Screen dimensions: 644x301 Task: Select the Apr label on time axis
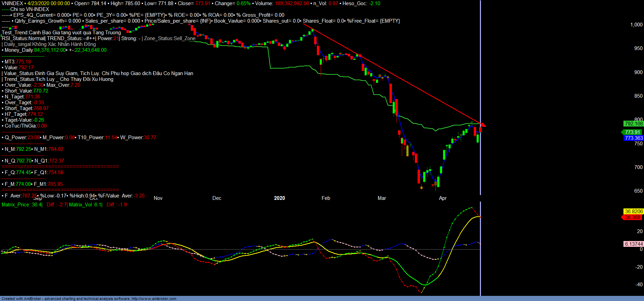443,198
